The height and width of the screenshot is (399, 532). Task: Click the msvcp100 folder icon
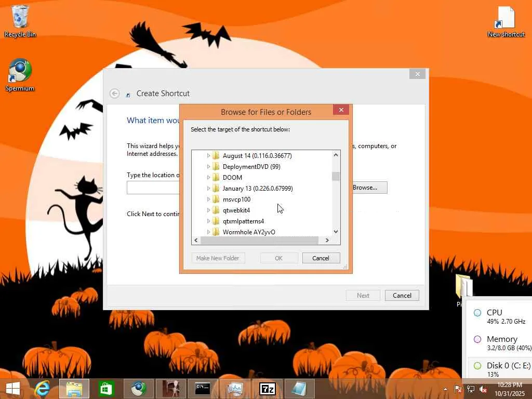click(216, 199)
